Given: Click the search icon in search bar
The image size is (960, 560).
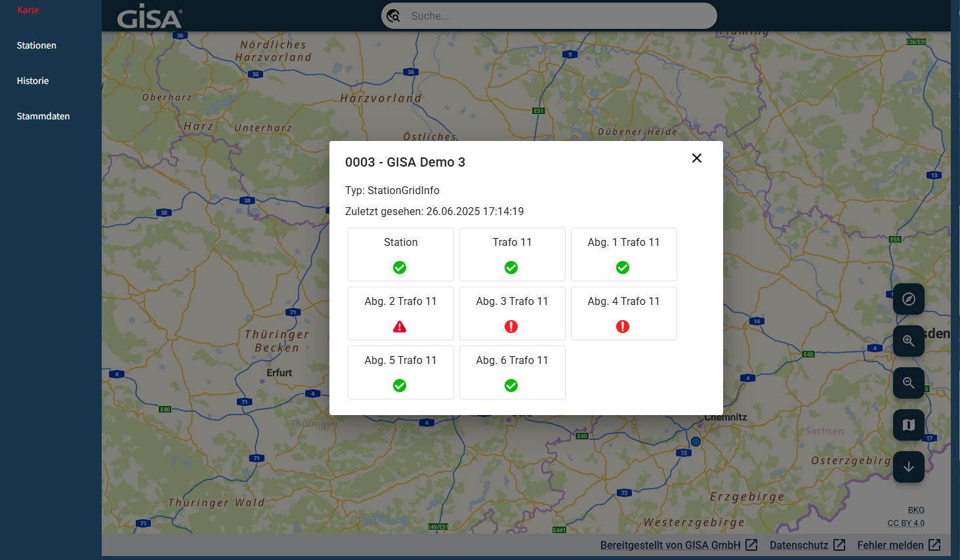Looking at the screenshot, I should pyautogui.click(x=394, y=16).
